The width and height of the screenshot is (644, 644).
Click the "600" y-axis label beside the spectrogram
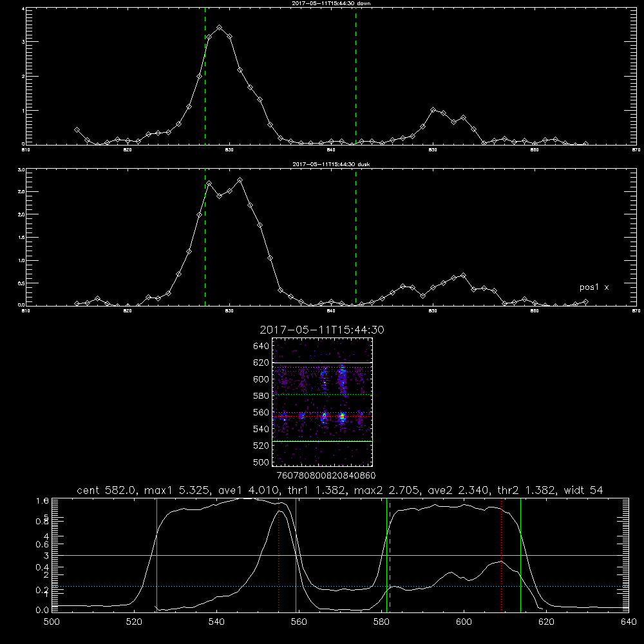click(261, 379)
